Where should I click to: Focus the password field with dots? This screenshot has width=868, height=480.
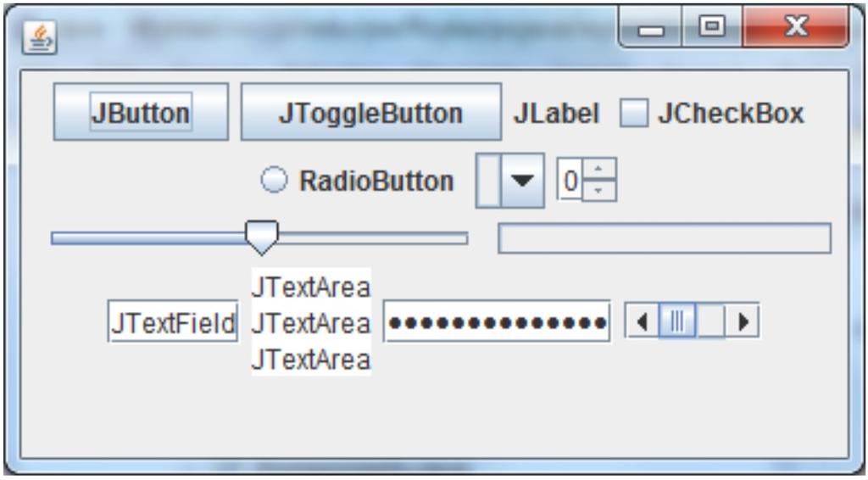(497, 321)
